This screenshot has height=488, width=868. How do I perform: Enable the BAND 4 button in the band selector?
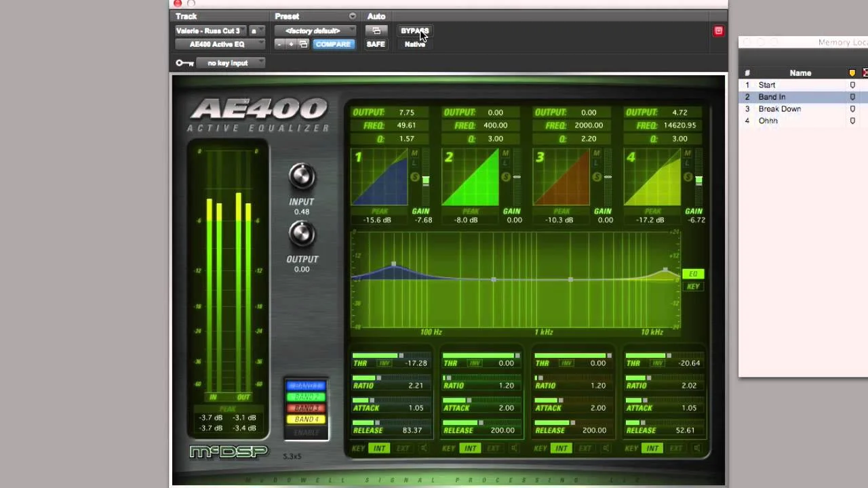(x=305, y=419)
